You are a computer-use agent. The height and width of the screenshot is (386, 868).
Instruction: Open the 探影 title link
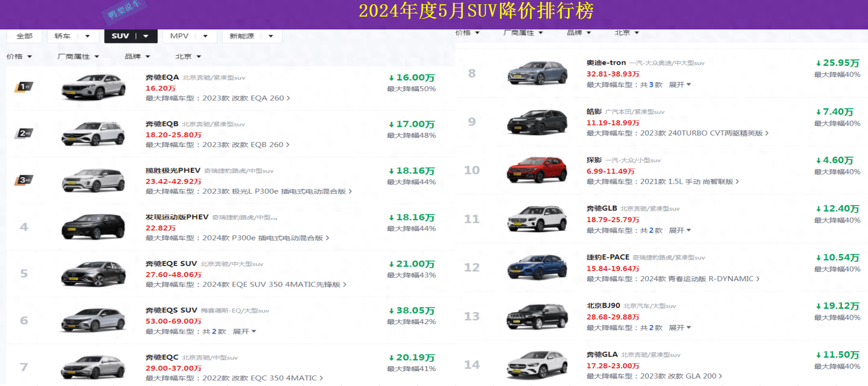coord(594,160)
